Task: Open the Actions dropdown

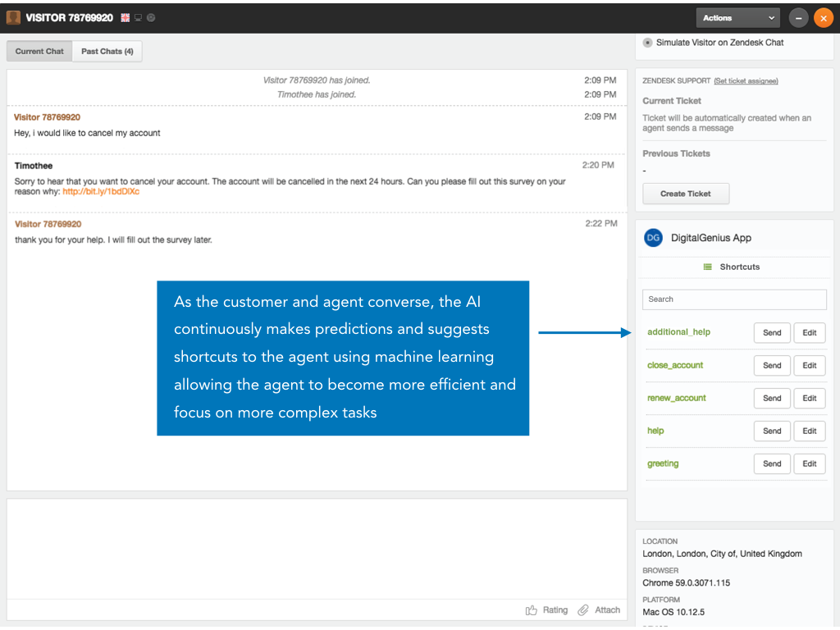Action: click(x=737, y=17)
